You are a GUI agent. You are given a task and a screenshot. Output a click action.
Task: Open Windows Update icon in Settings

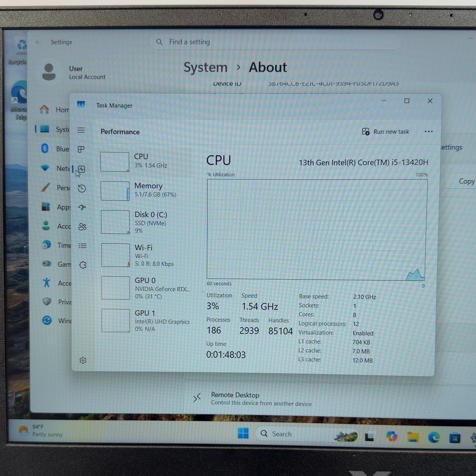coord(47,320)
